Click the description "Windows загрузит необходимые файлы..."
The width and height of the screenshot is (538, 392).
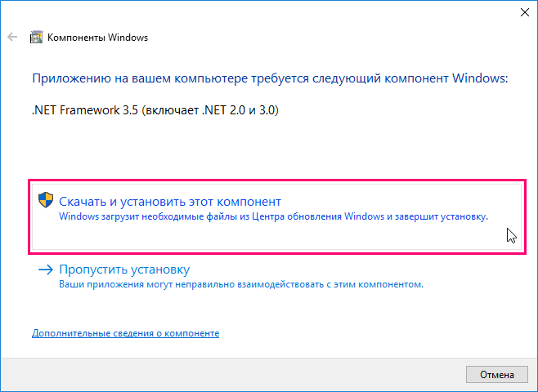pos(273,216)
